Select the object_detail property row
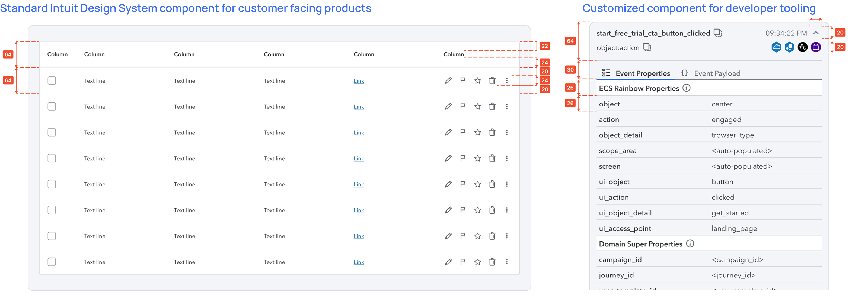Viewport: 868px width, 297px height. click(709, 135)
